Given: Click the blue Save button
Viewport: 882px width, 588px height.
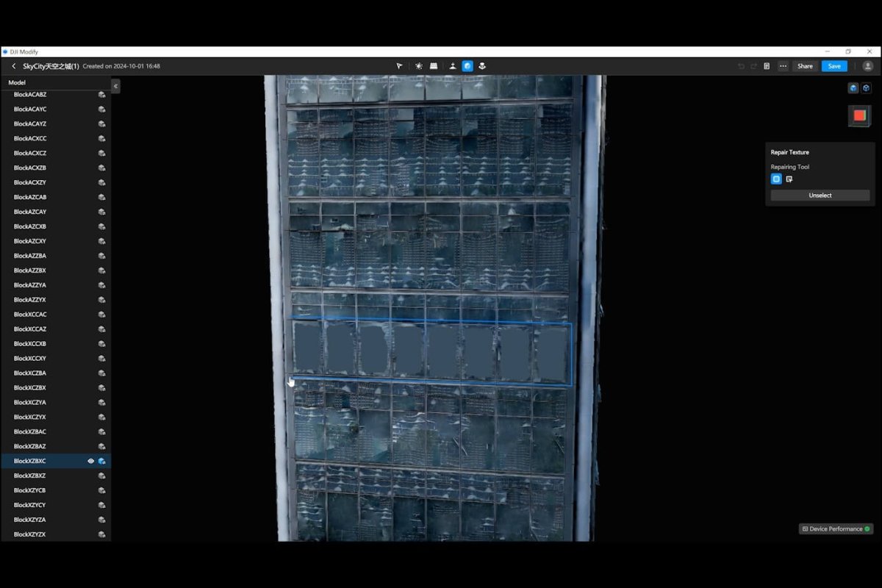Looking at the screenshot, I should 834,66.
